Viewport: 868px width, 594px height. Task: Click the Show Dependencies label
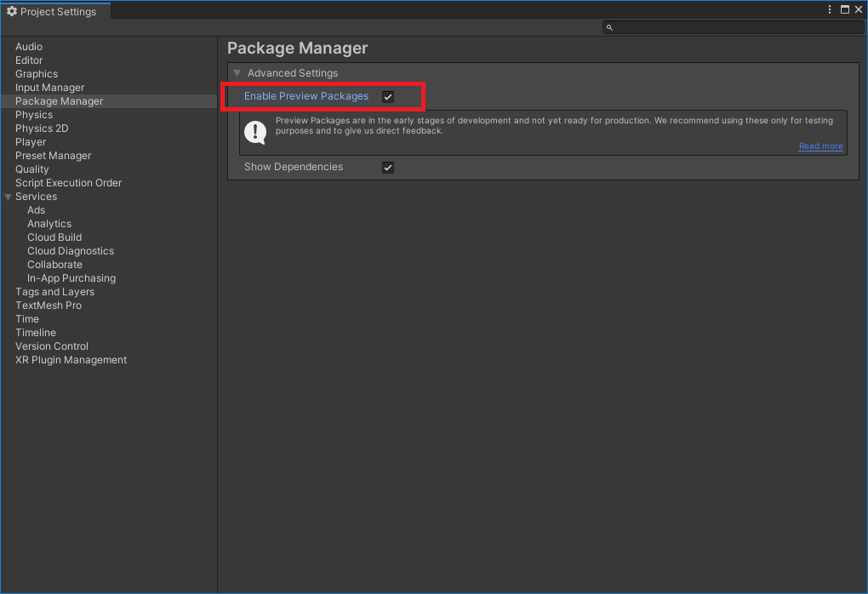coord(294,167)
